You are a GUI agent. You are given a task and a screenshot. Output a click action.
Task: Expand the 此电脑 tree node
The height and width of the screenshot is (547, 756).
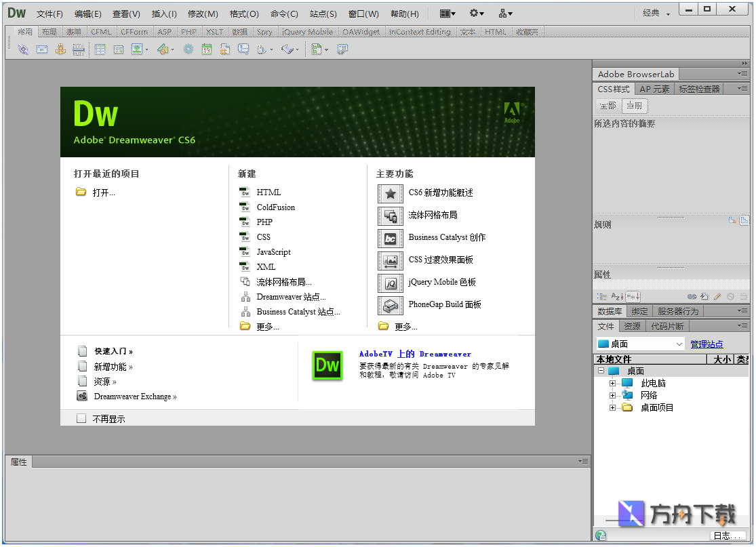point(612,383)
